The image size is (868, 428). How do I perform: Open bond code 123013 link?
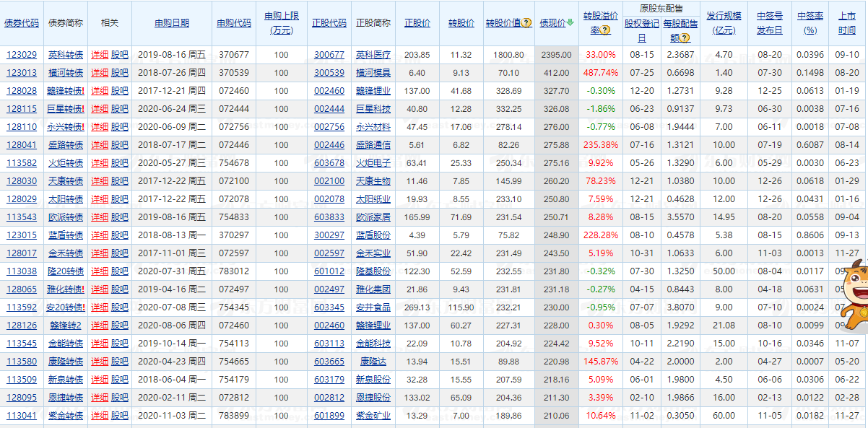tap(22, 73)
